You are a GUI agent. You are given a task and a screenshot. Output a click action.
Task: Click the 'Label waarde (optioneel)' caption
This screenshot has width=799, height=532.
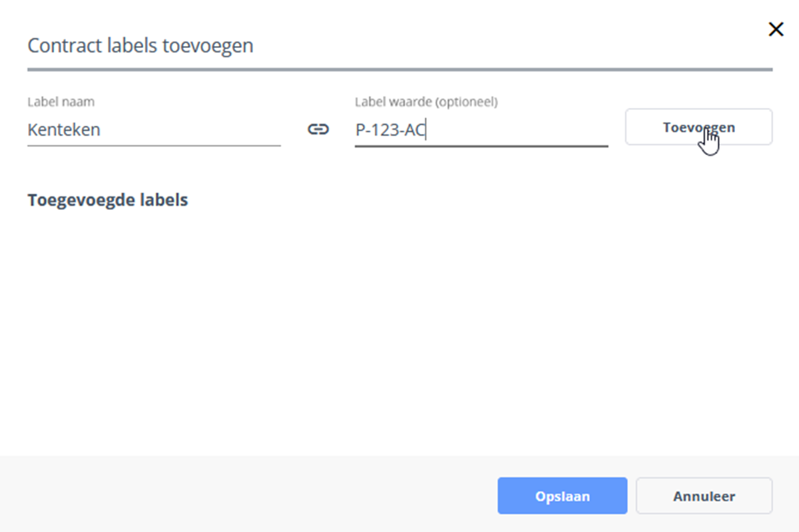pyautogui.click(x=426, y=102)
